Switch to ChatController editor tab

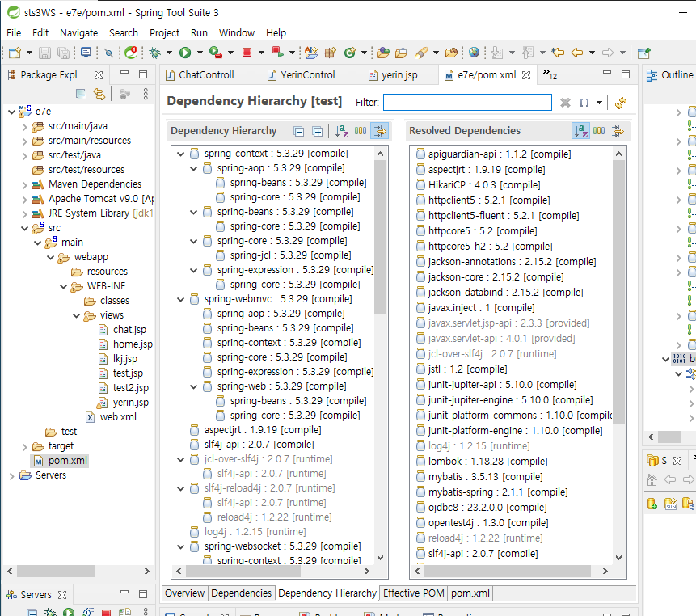pos(205,75)
